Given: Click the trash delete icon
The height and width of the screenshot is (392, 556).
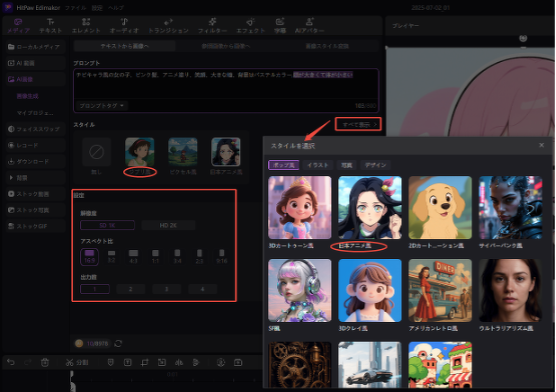Looking at the screenshot, I should pos(45,362).
